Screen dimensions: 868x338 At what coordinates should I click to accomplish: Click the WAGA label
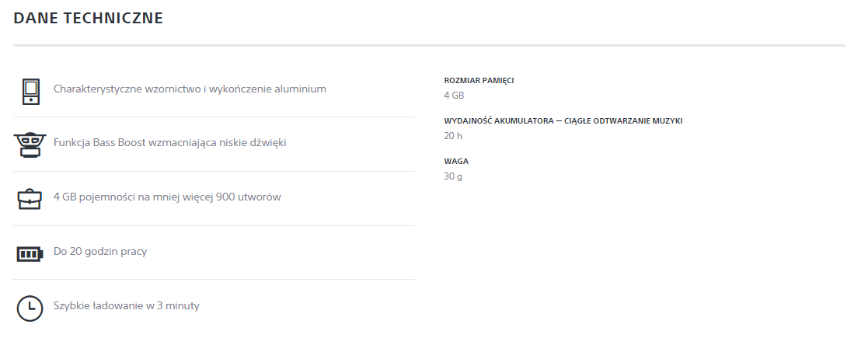[456, 162]
